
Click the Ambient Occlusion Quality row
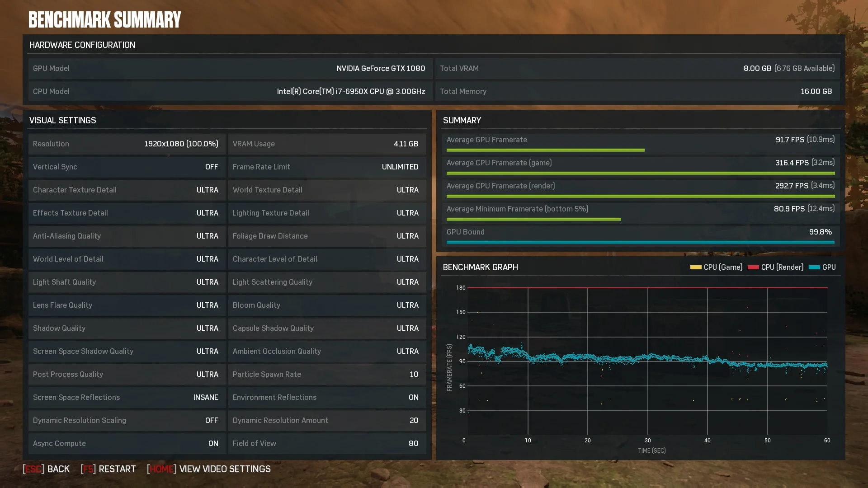pyautogui.click(x=327, y=352)
